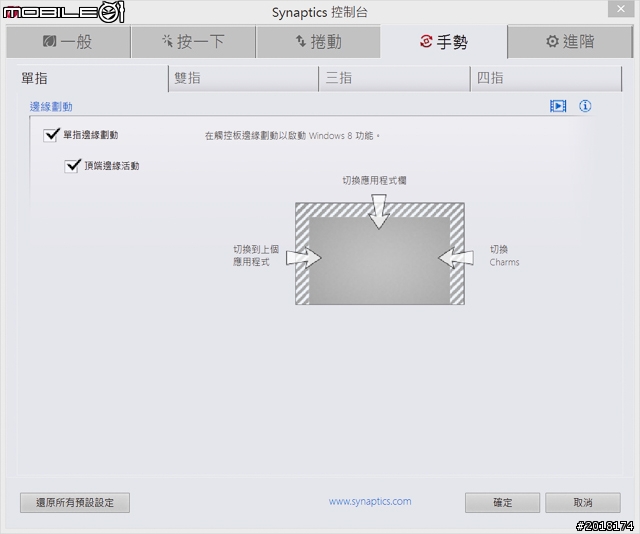Image resolution: width=640 pixels, height=534 pixels.
Task: Confirm with the 確定 button
Action: click(x=502, y=503)
